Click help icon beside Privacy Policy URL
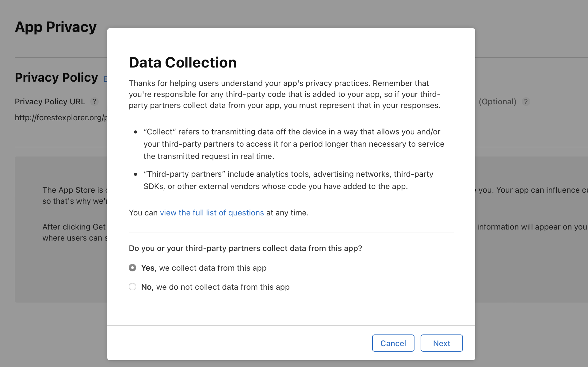 (94, 102)
